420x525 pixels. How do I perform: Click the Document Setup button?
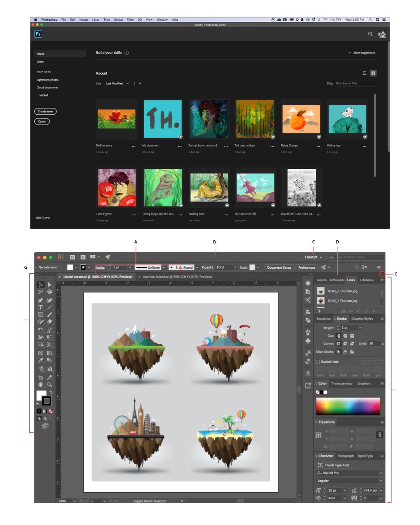[279, 268]
